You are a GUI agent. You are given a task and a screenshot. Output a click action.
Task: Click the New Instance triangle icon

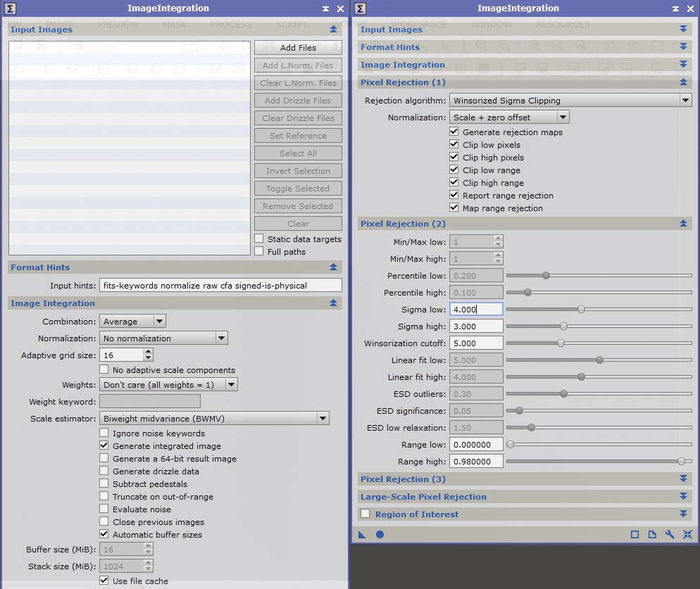(x=362, y=535)
